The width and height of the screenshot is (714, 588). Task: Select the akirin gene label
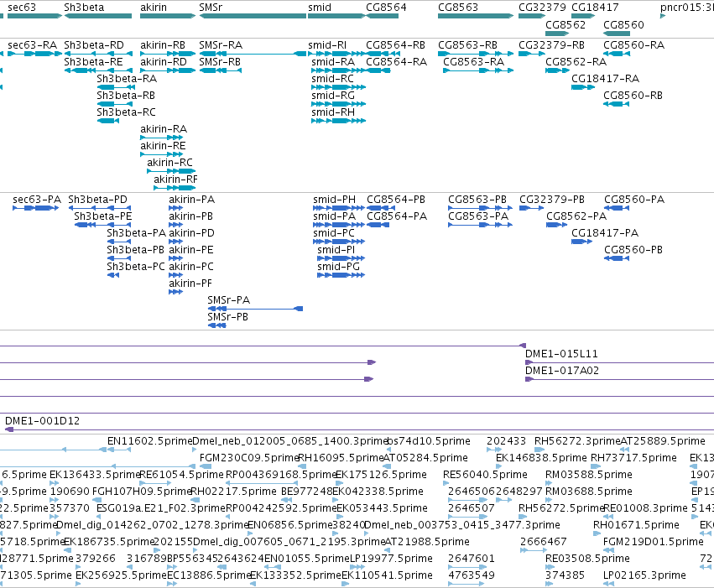154,8
